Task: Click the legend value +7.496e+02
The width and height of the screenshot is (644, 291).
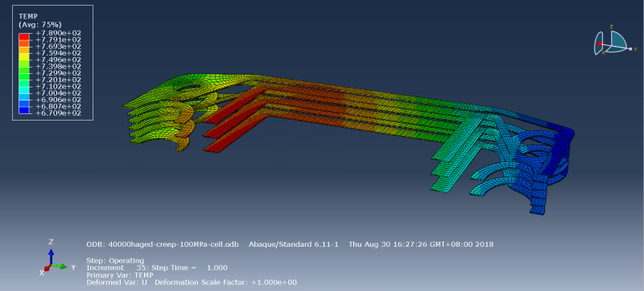Action: [58, 59]
